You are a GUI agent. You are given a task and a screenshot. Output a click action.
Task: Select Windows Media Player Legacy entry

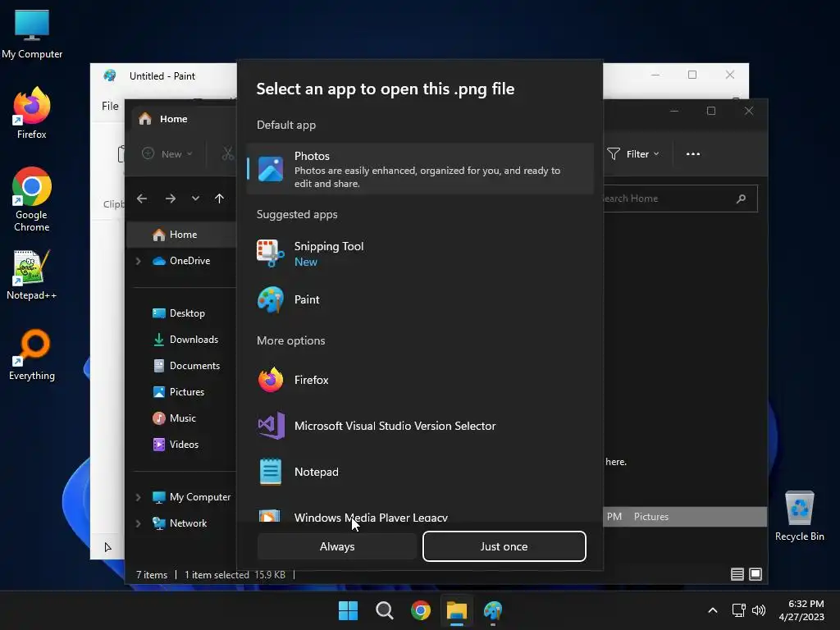point(420,514)
